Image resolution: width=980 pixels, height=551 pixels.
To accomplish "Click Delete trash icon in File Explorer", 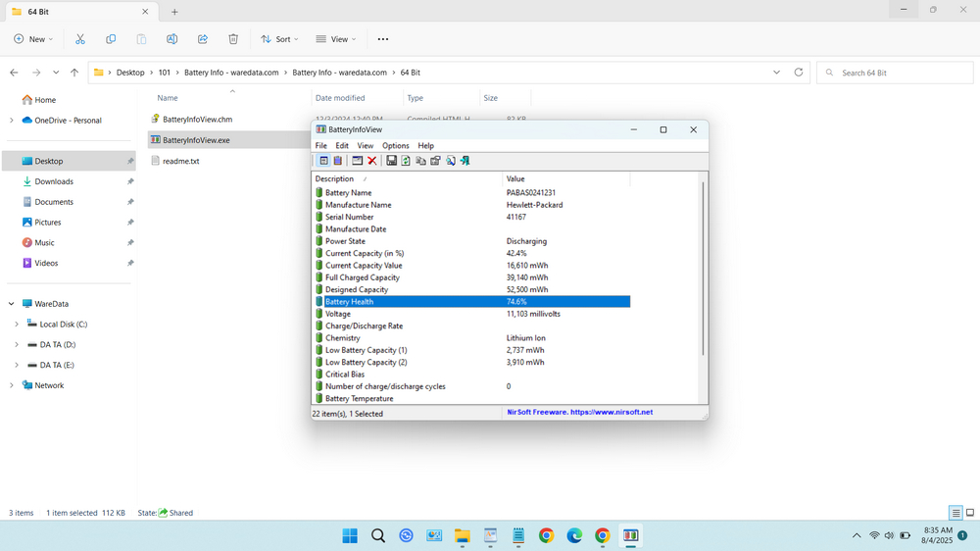I will tap(233, 39).
